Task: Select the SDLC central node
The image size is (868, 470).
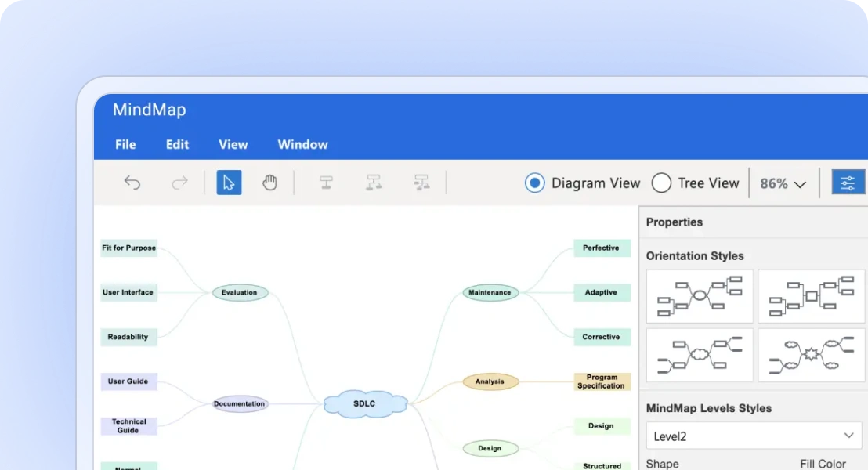Action: [364, 404]
